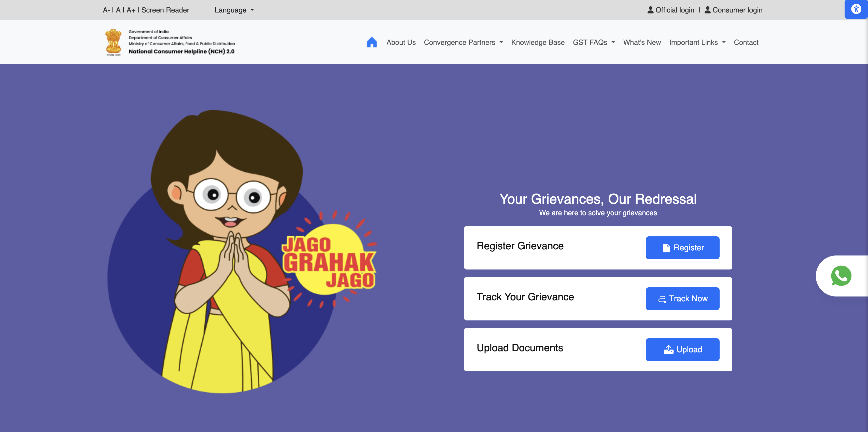868x432 pixels.
Task: Go to Knowledge Base
Action: click(537, 43)
